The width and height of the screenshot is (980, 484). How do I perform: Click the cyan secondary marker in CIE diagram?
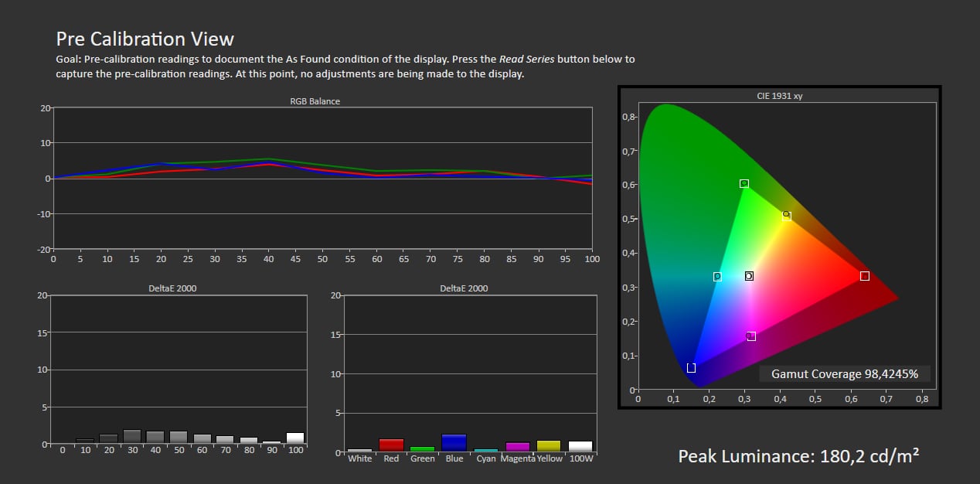[717, 276]
